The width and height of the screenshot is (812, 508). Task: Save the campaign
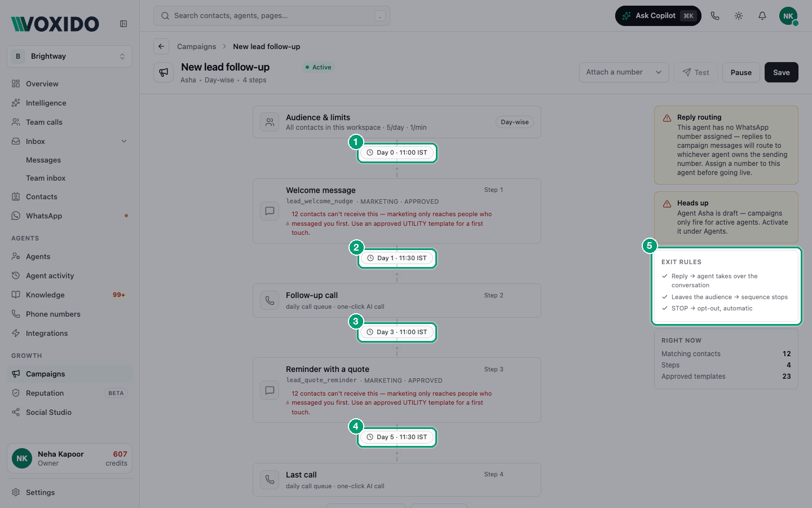781,72
